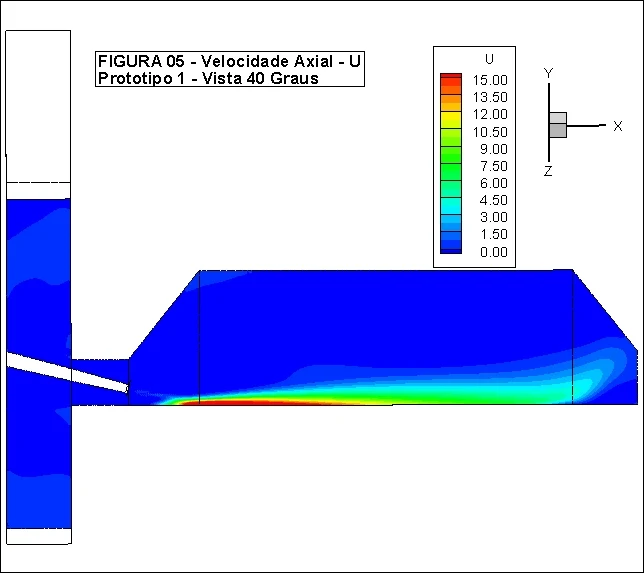Viewport: 644px width, 573px height.
Task: Select the 6.00 legend value
Action: coord(494,183)
